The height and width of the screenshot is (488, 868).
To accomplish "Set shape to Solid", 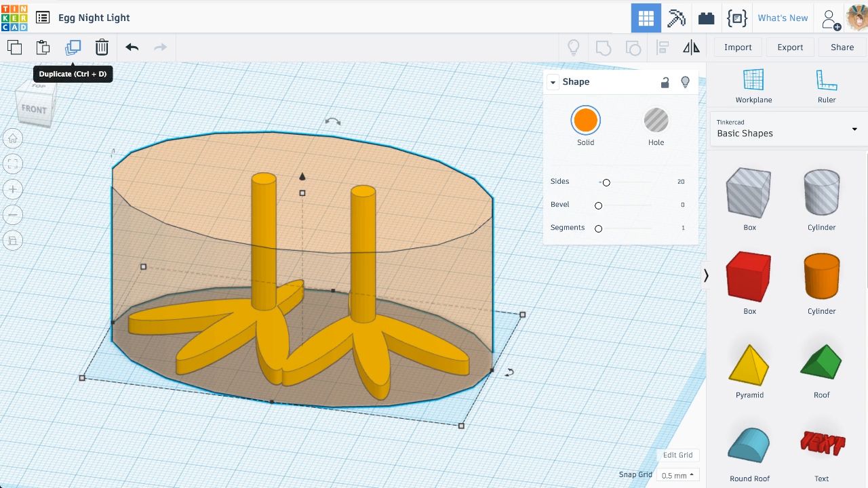I will (x=585, y=121).
